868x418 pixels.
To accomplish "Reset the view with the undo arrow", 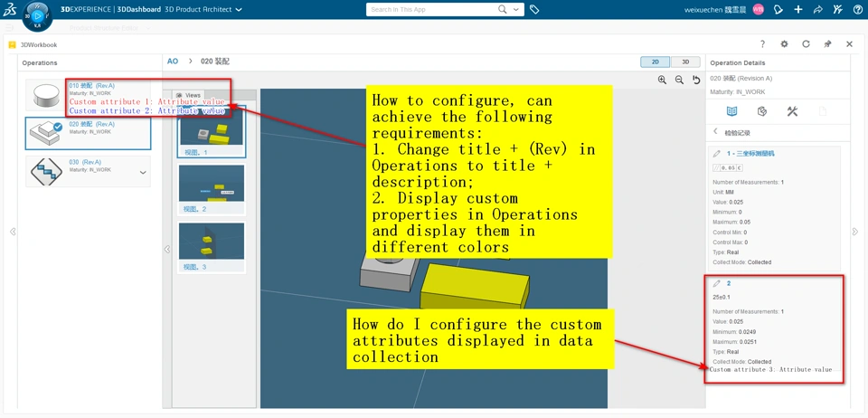I will click(x=696, y=80).
